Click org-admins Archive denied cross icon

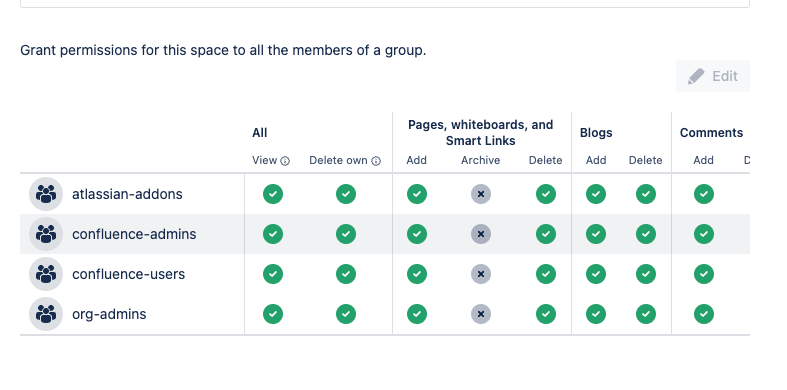481,314
